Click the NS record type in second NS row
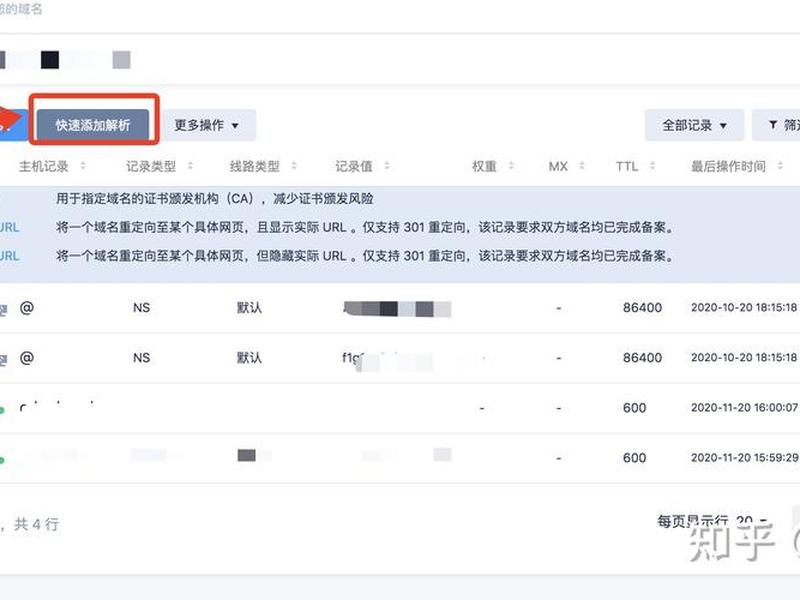The height and width of the screenshot is (600, 800). pos(141,358)
